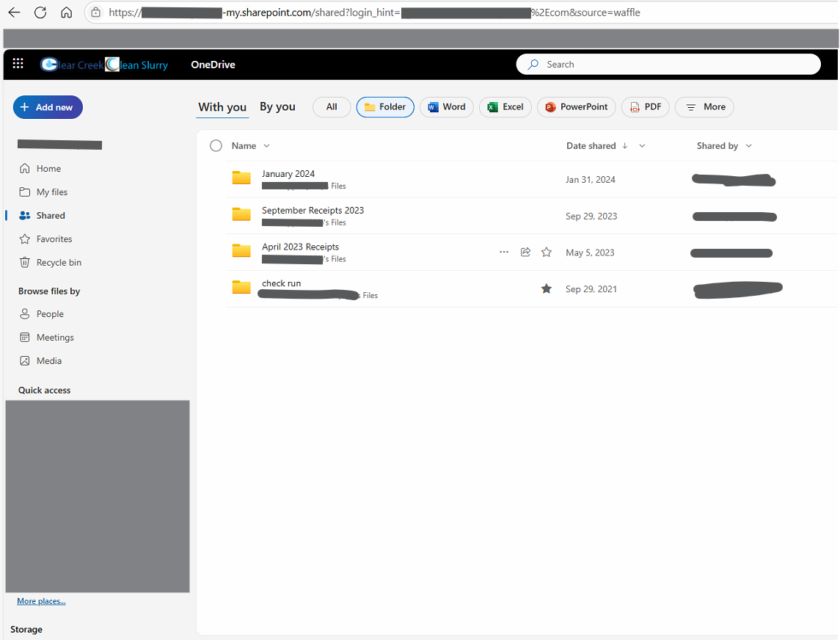840x640 pixels.
Task: Open the Shared by column dropdown
Action: pyautogui.click(x=748, y=146)
